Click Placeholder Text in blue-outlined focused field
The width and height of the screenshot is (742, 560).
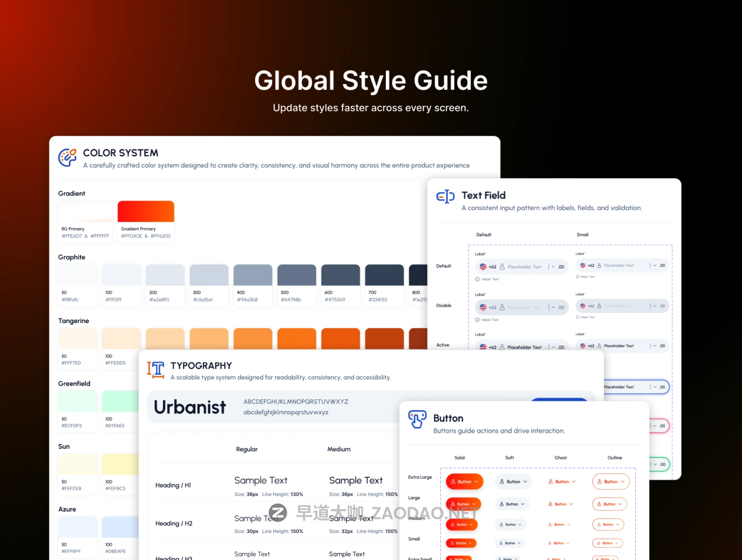pos(619,387)
